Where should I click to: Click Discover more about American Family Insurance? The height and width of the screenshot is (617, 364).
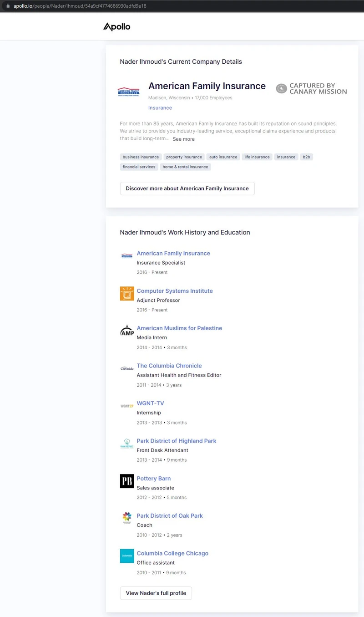point(187,189)
